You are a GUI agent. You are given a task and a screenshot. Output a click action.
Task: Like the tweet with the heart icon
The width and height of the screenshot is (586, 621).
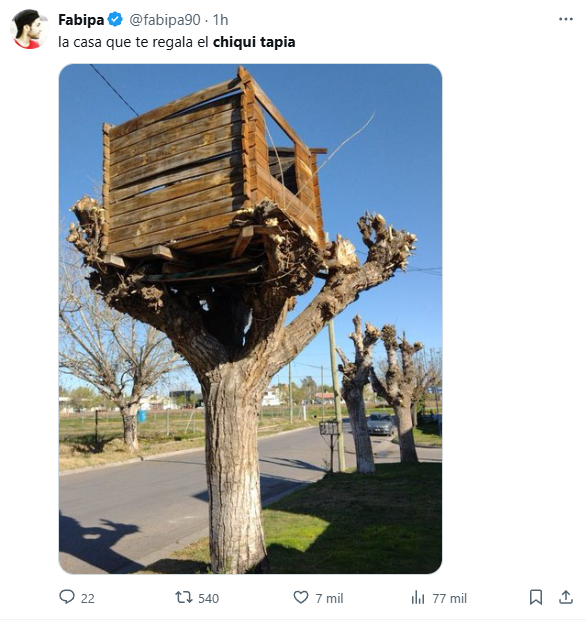point(301,597)
